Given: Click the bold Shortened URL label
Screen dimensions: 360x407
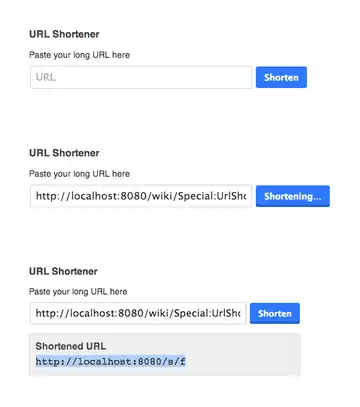Looking at the screenshot, I should tap(71, 346).
